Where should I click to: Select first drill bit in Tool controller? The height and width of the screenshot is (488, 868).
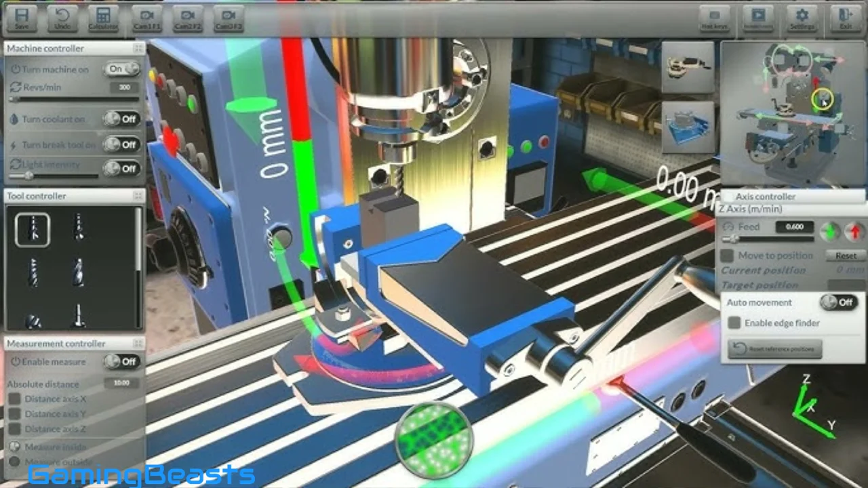tap(33, 230)
